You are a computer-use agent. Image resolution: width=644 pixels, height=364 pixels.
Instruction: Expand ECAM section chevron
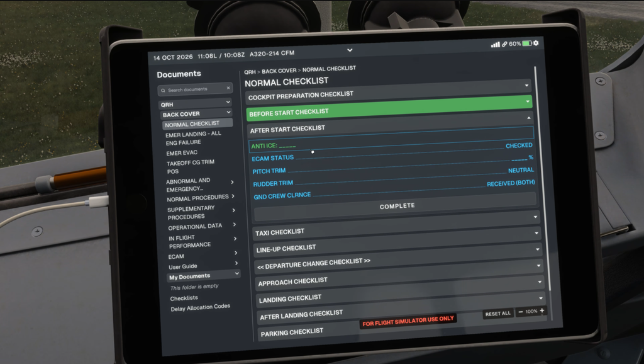pos(236,253)
